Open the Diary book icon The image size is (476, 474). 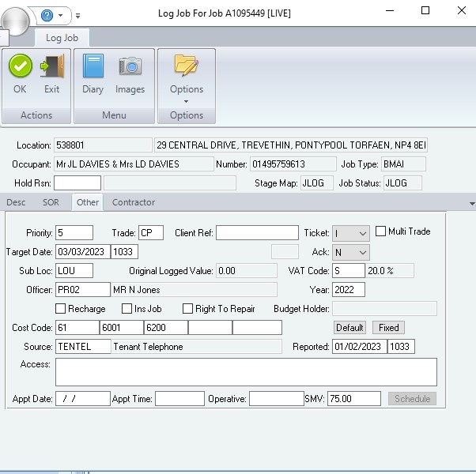click(93, 66)
